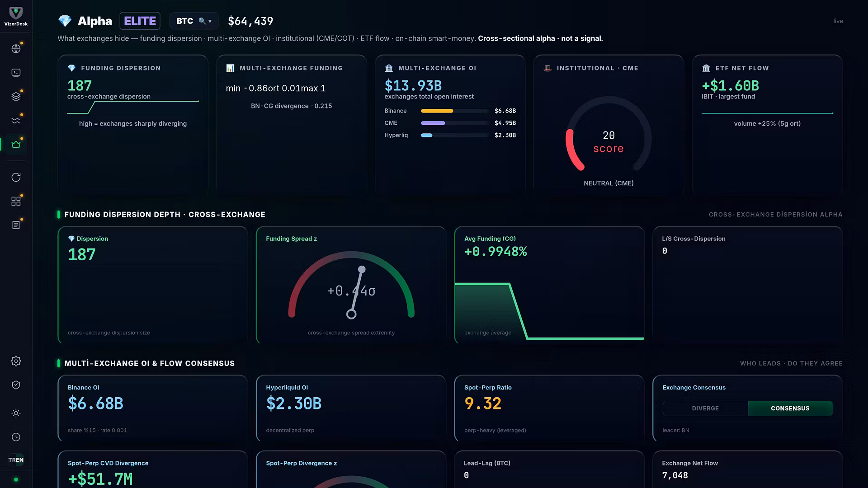Click the Funding Dispersion top card
Image resolution: width=868 pixels, height=488 pixels.
[133, 125]
